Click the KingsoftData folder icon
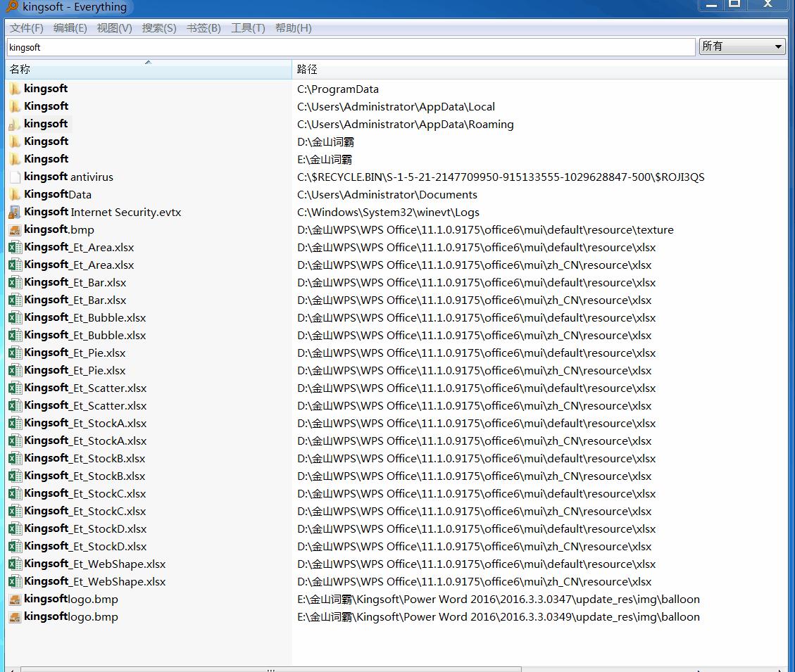The image size is (795, 672). [x=15, y=194]
